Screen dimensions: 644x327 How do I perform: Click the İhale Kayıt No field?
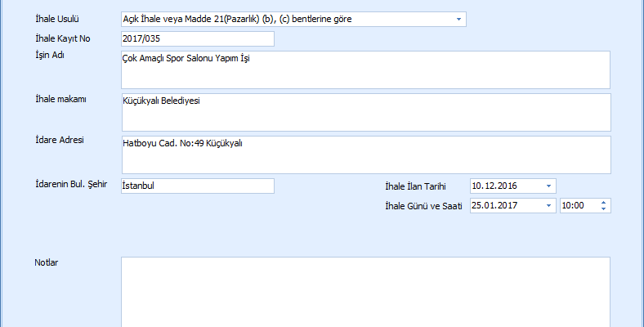point(197,38)
